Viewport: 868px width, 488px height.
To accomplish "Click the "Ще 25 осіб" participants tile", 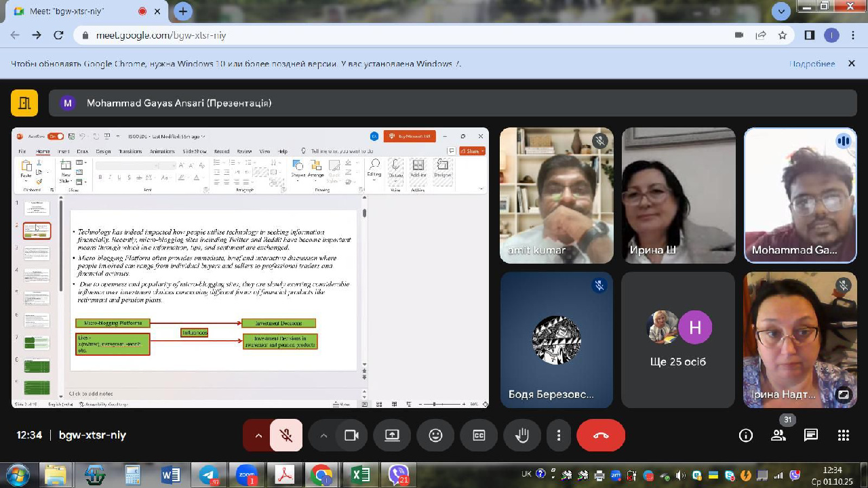I will [678, 340].
